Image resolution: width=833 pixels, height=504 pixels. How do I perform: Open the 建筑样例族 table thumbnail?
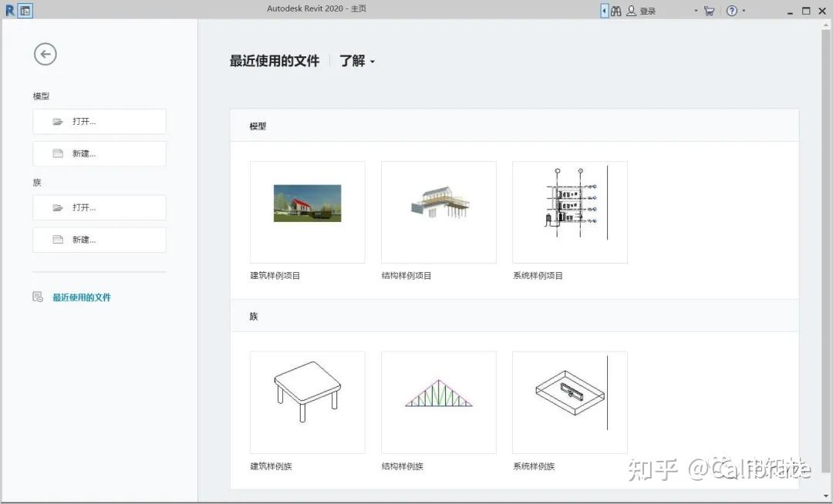308,402
